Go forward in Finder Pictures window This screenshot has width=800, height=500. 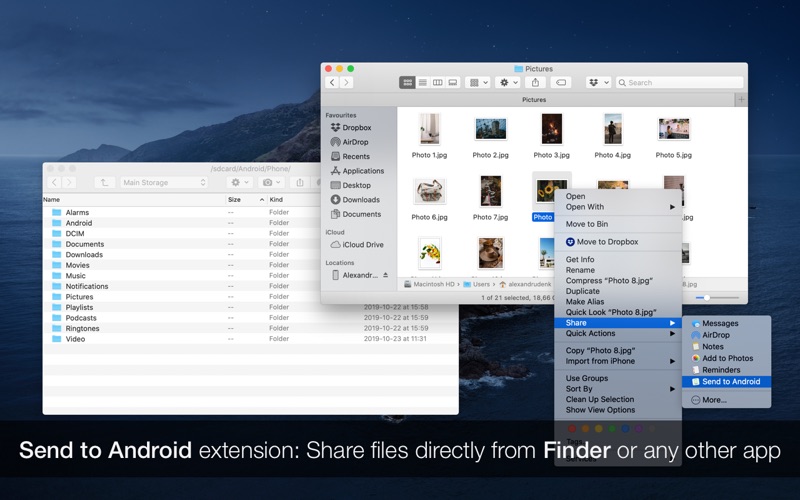346,82
